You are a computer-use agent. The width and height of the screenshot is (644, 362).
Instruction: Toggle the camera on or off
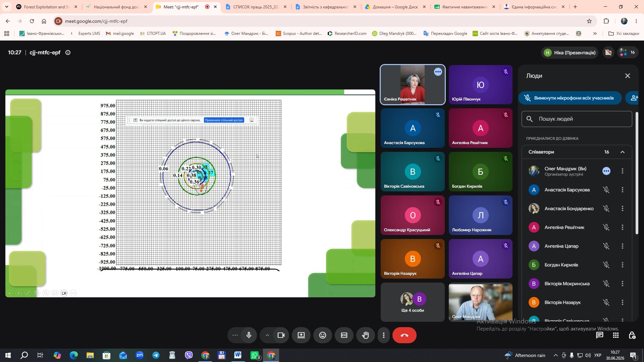coord(281,335)
